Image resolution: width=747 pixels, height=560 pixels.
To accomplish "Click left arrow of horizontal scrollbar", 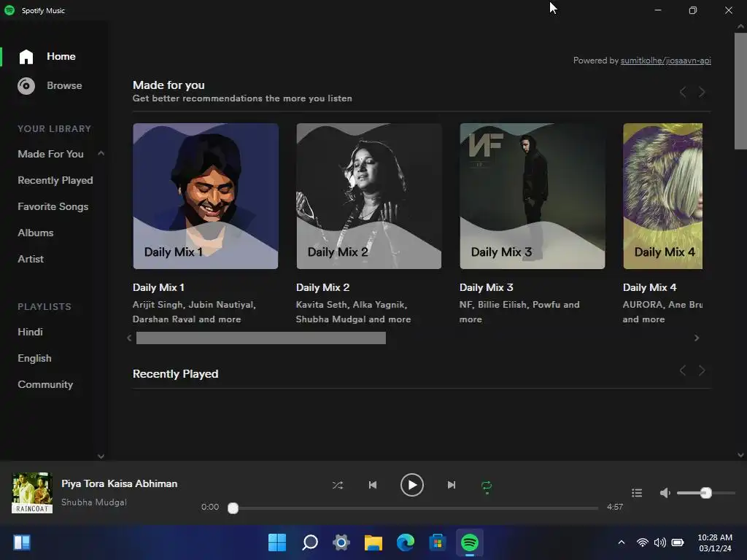I will pyautogui.click(x=129, y=338).
